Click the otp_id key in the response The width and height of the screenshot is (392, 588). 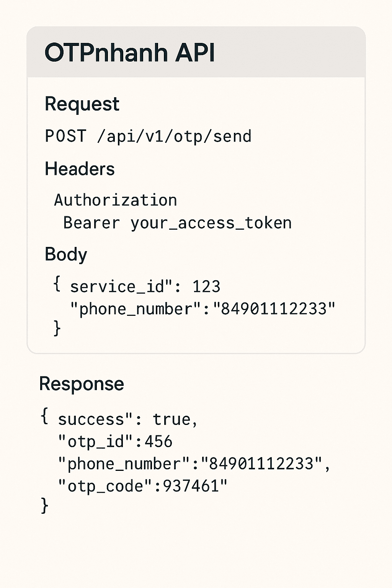click(96, 442)
